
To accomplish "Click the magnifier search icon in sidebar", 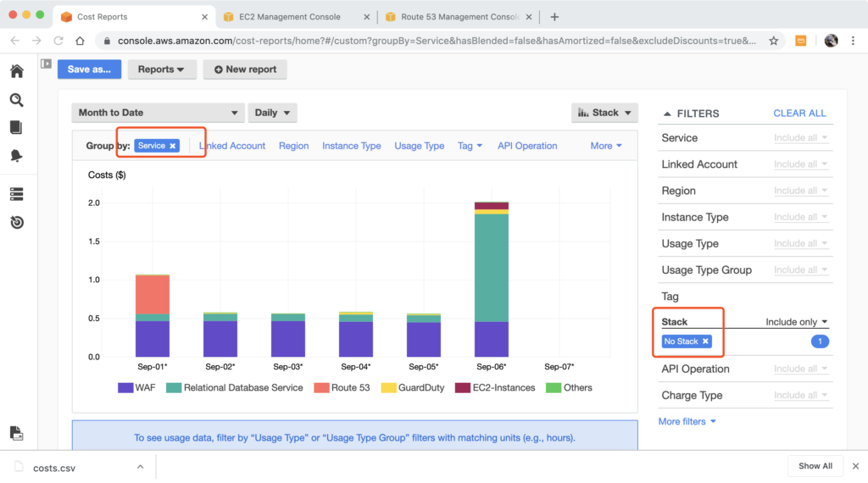I will coord(17,100).
